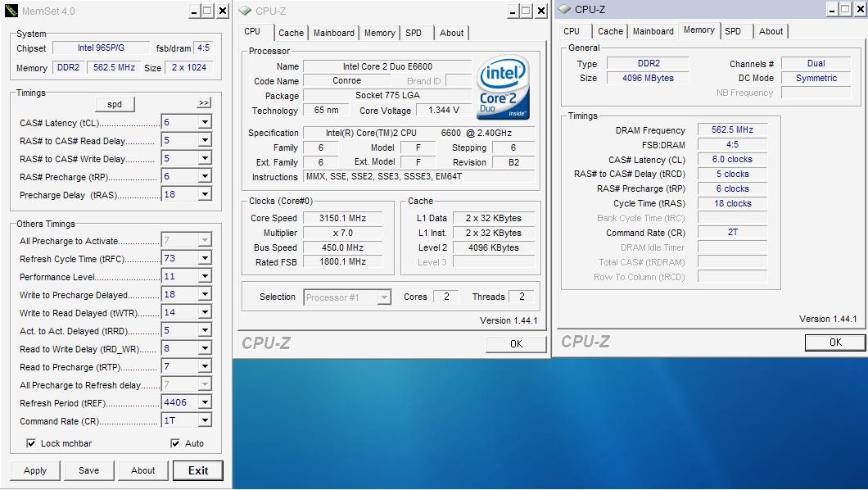Switch to SPD tab in the middle CPU-Z window
This screenshot has width=868, height=490.
coord(414,34)
